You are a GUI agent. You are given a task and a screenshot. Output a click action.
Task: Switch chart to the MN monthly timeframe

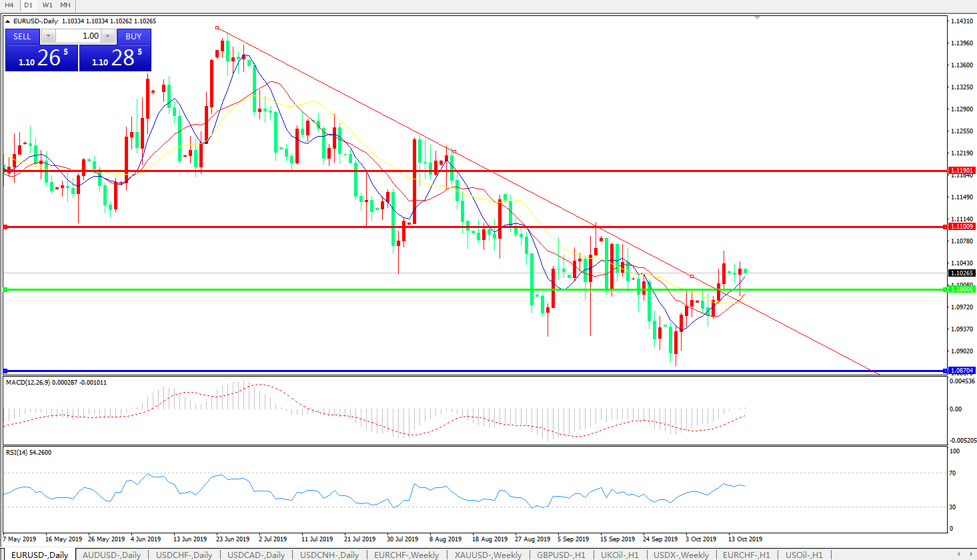tap(65, 5)
